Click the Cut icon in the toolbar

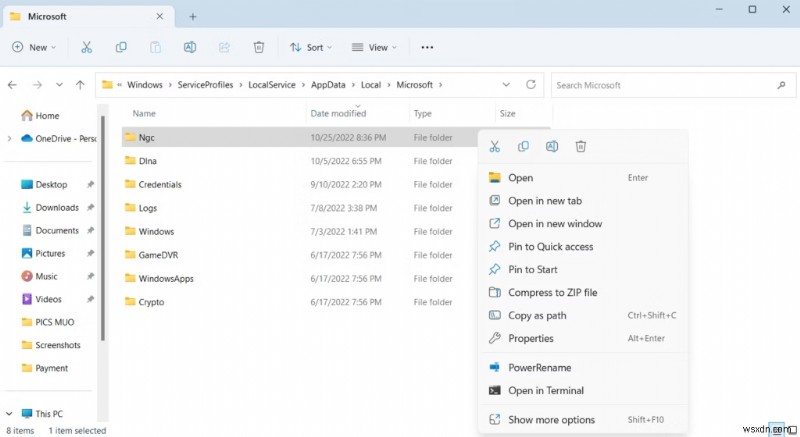[87, 47]
